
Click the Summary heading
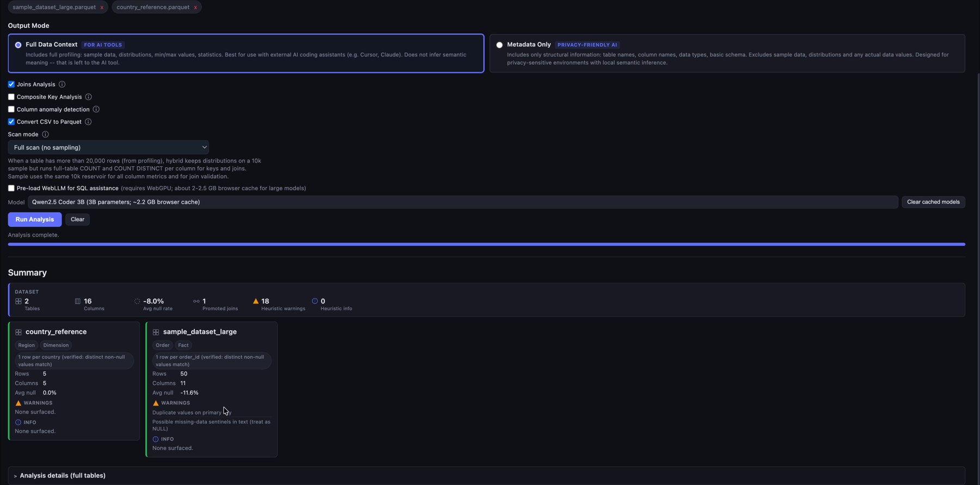click(x=27, y=272)
